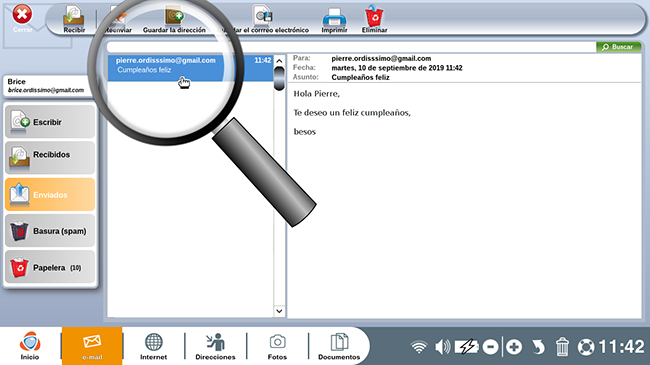Open the Basura (spam) folder
Image resolution: width=650 pixels, height=365 pixels.
point(50,231)
